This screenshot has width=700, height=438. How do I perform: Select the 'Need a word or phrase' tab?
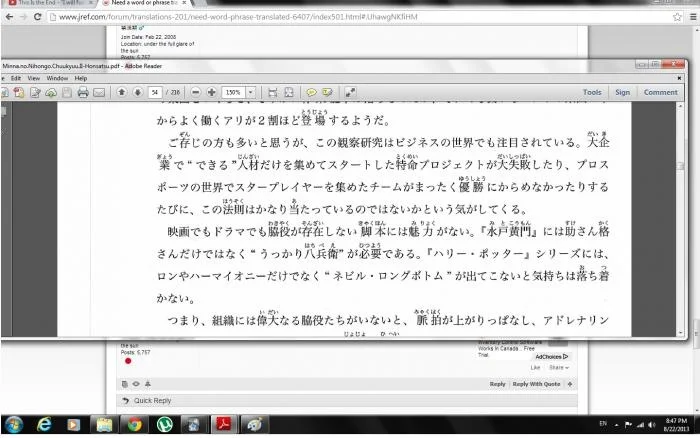[145, 3]
